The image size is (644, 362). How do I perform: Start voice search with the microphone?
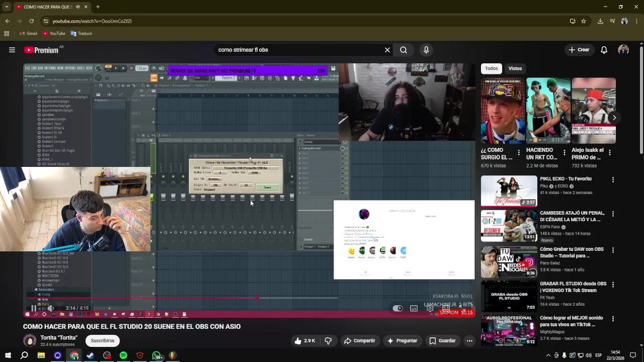click(426, 50)
